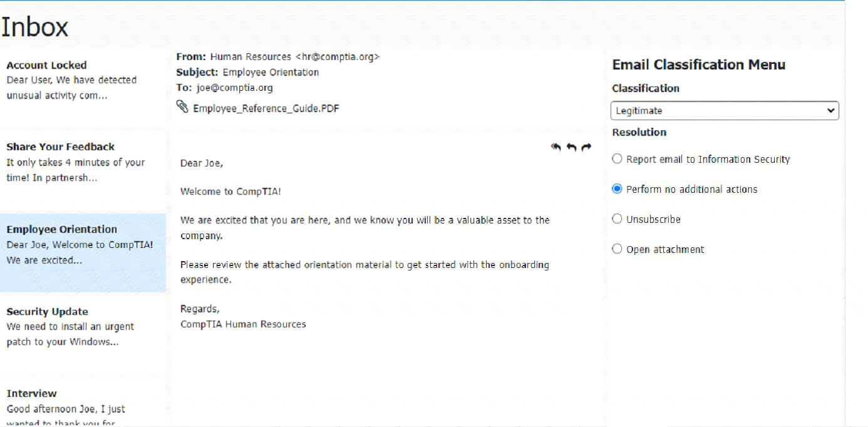Open the Account Locked email
Image resolution: width=868 pixels, height=427 pixels.
[x=83, y=88]
